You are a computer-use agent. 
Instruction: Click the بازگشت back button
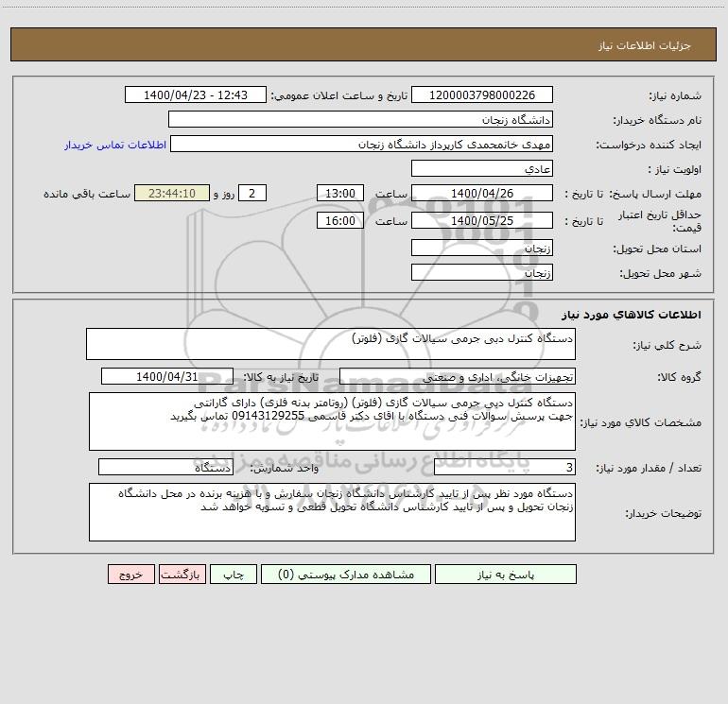pos(182,575)
